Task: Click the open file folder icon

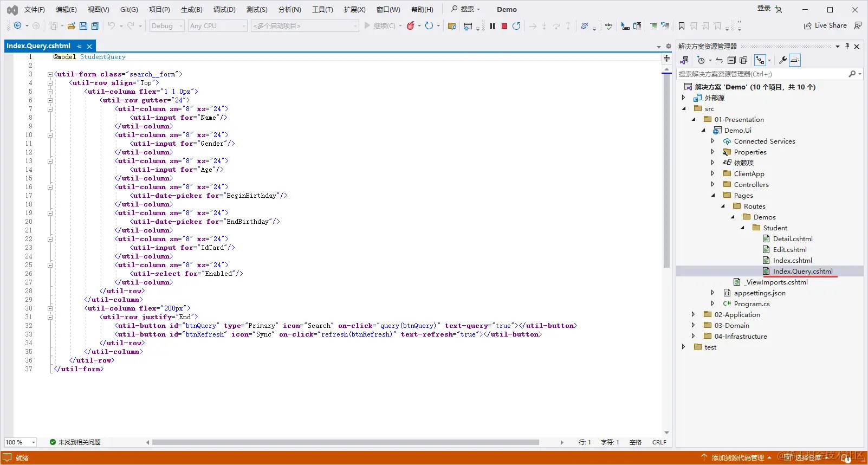Action: pos(71,25)
